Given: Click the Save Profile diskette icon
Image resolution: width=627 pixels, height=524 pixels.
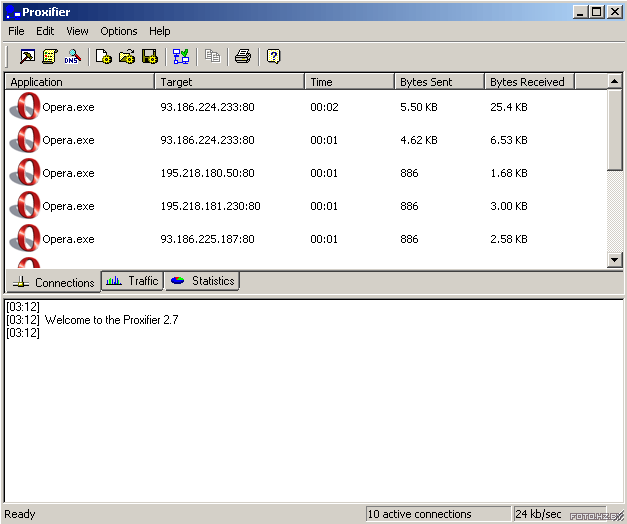Looking at the screenshot, I should [150, 56].
